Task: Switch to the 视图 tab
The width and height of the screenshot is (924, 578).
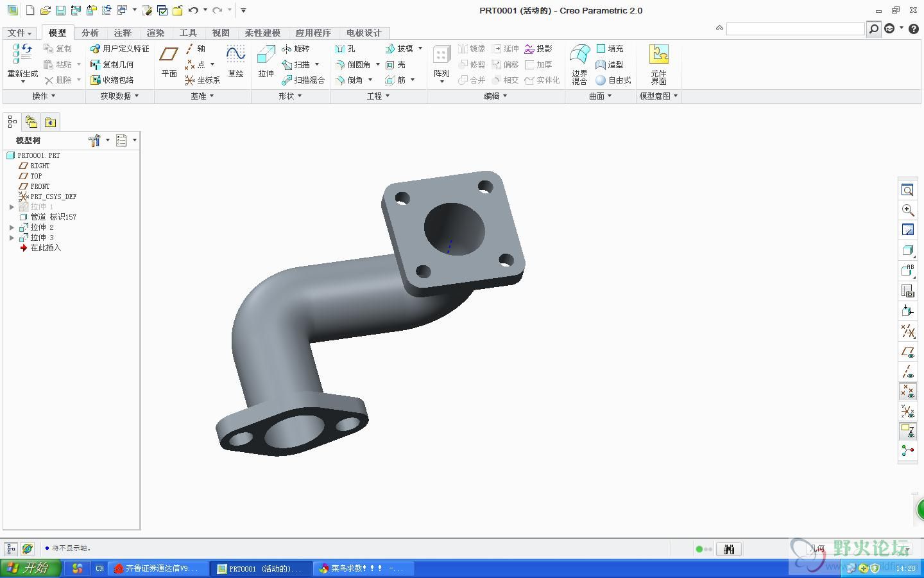Action: click(221, 33)
